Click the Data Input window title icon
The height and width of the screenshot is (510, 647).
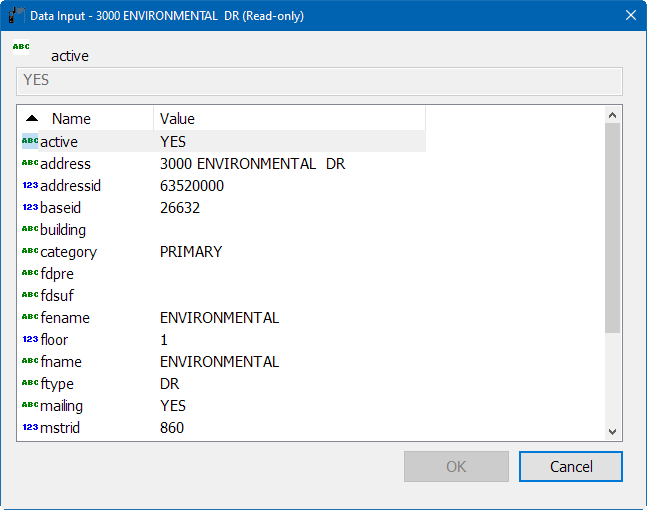click(x=17, y=16)
